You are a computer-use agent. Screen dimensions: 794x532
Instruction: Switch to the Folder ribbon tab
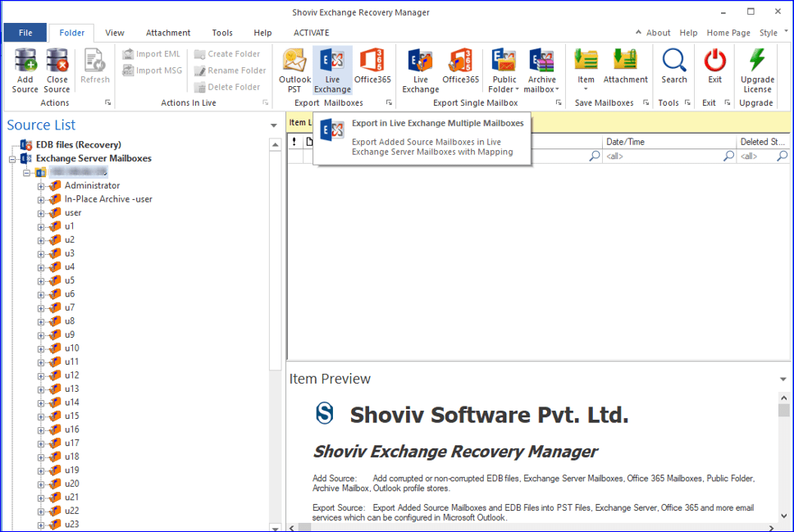click(72, 33)
